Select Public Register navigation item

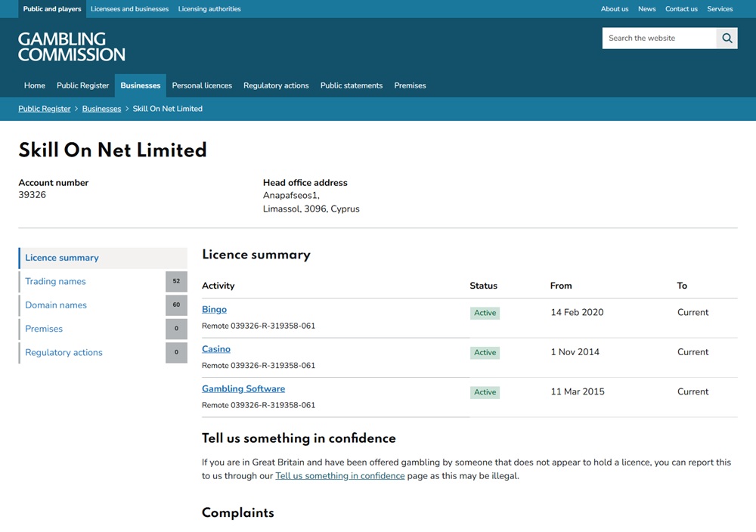tap(83, 85)
